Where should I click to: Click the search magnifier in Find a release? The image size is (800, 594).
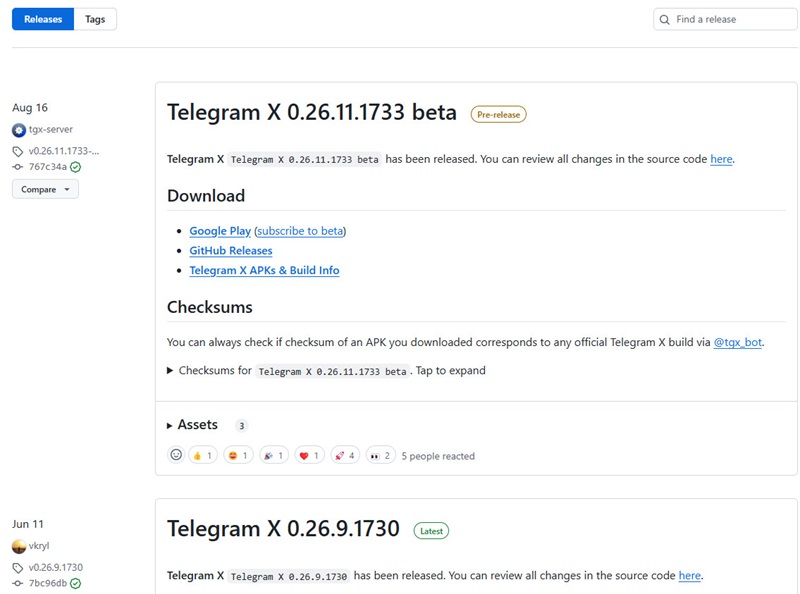click(x=665, y=19)
